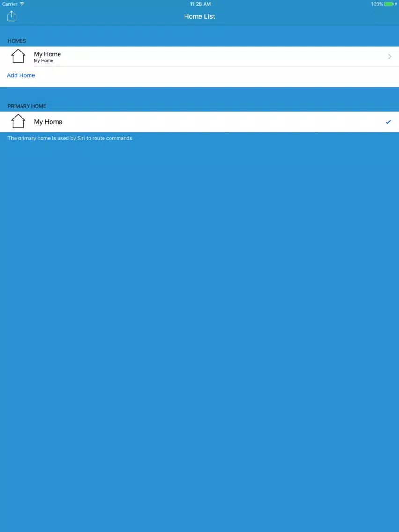Toggle the primary home checkmark for My Home
The height and width of the screenshot is (532, 399).
[388, 122]
